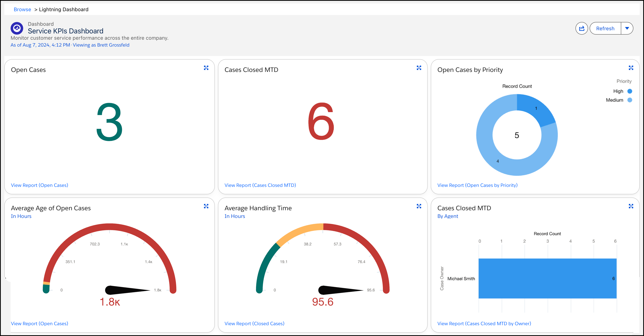This screenshot has width=644, height=336.
Task: Click the Michael Smith bar in the chart
Action: 548,278
